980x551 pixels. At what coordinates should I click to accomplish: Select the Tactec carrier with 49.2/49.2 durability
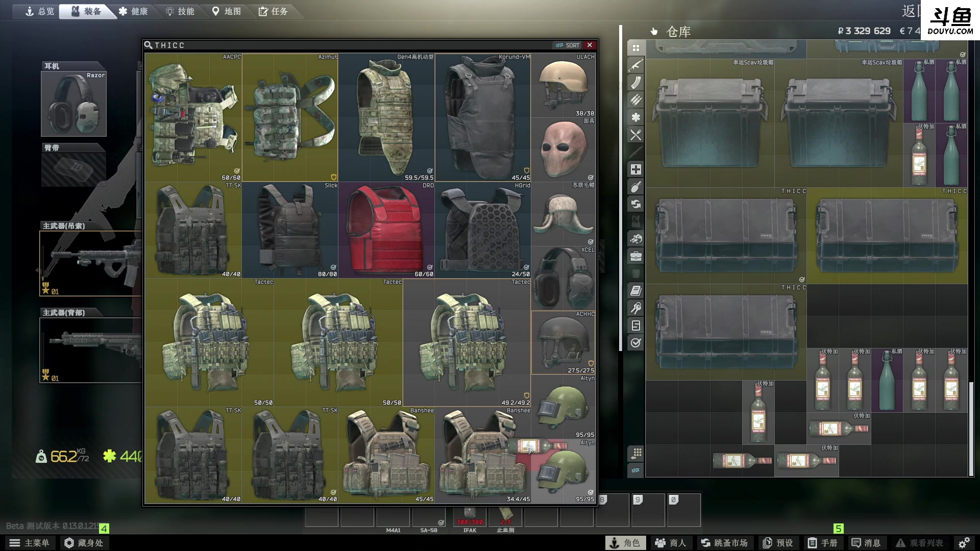467,342
